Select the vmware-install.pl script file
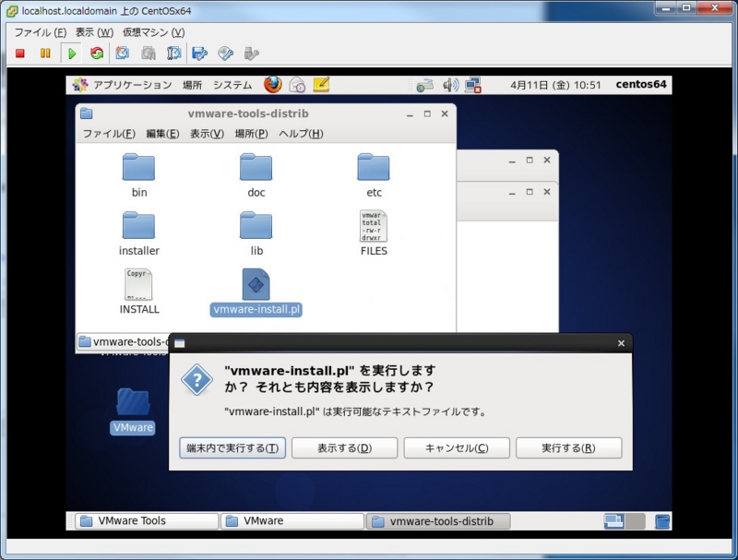 (256, 292)
